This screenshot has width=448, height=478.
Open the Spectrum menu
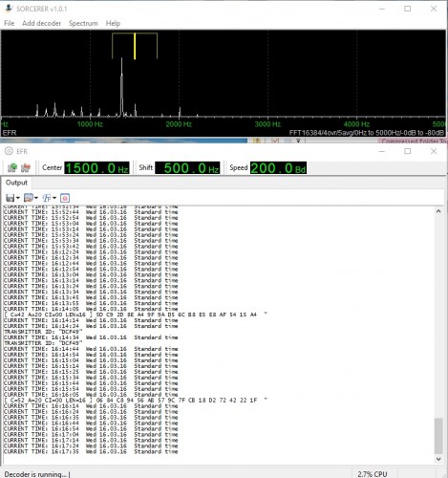[x=83, y=23]
